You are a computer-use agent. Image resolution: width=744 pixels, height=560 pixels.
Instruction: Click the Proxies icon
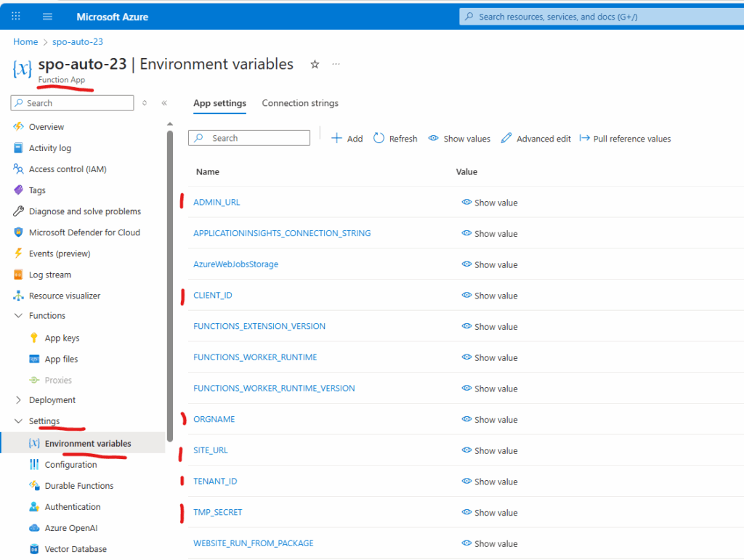34,380
